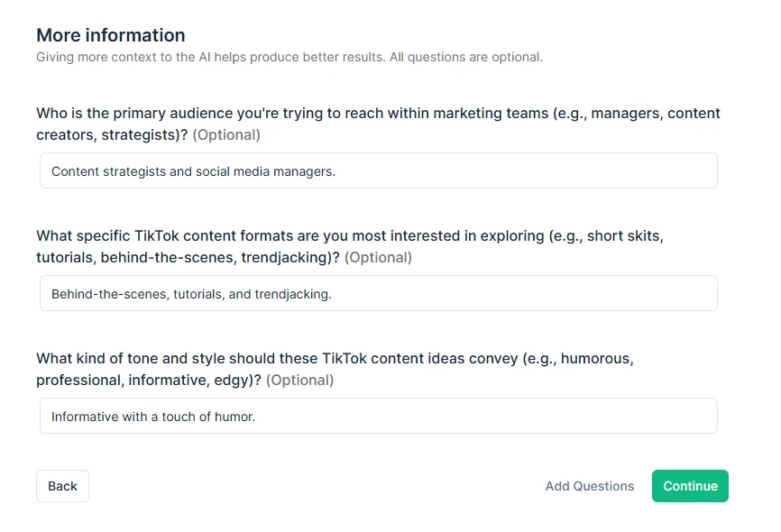Click the green Continue button

(690, 486)
